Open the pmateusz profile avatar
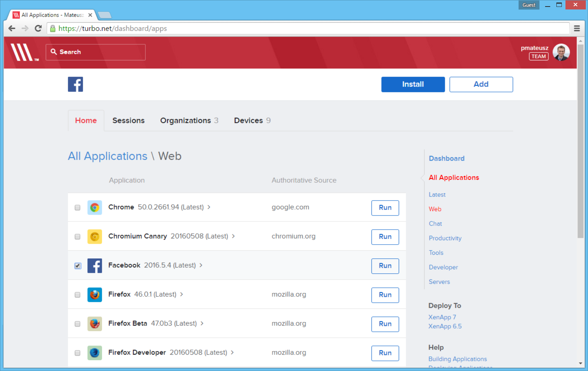This screenshot has height=371, width=588. click(x=561, y=52)
